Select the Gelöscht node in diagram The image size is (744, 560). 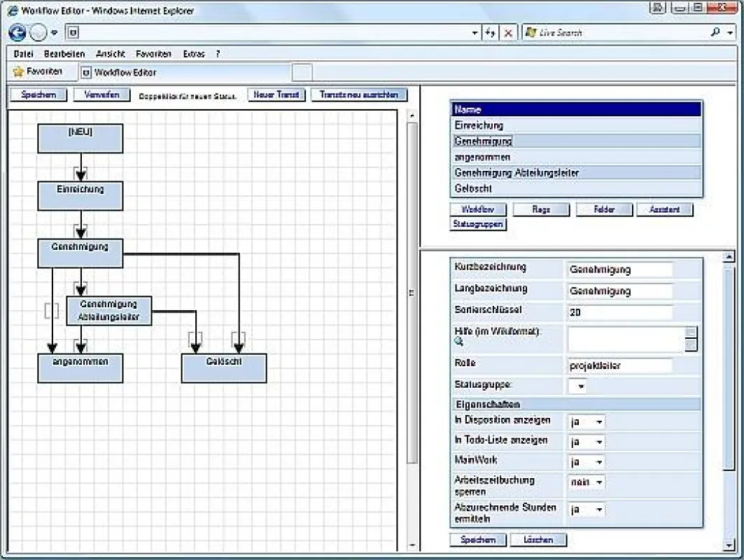pos(224,367)
